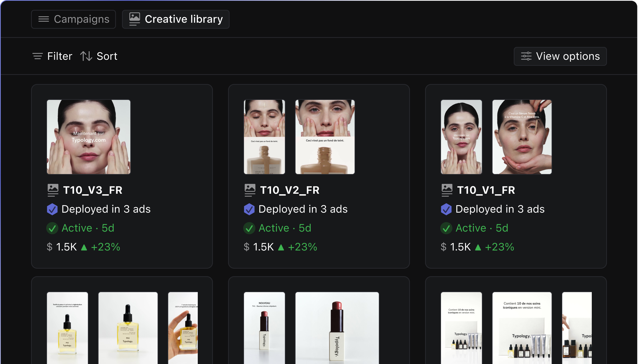638x364 pixels.
Task: Click the image icon beside T10_V2_FR
Action: (250, 190)
